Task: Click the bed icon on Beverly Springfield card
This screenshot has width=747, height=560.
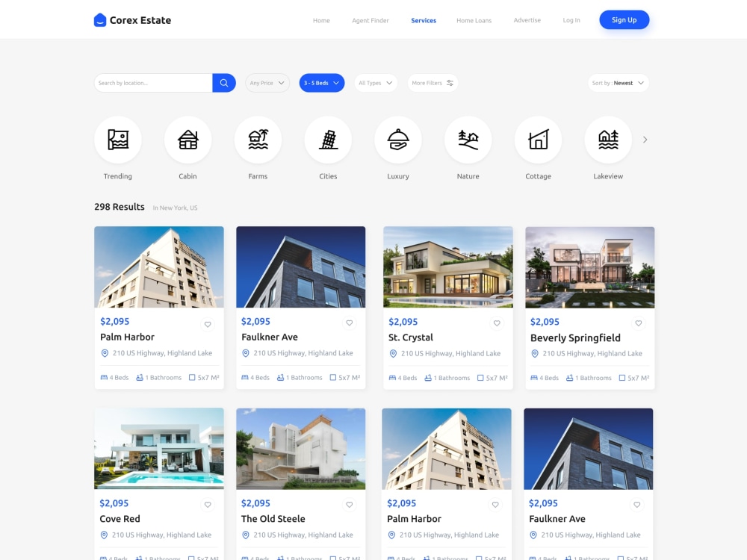Action: pyautogui.click(x=533, y=378)
